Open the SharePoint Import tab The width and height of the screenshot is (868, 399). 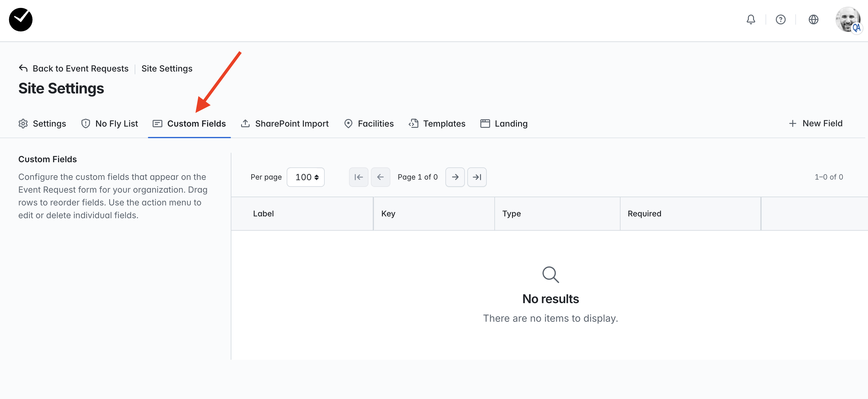click(285, 124)
